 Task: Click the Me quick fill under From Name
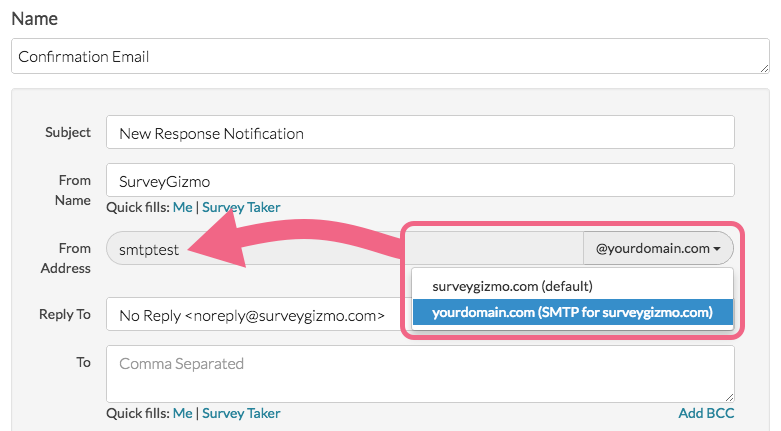(183, 207)
